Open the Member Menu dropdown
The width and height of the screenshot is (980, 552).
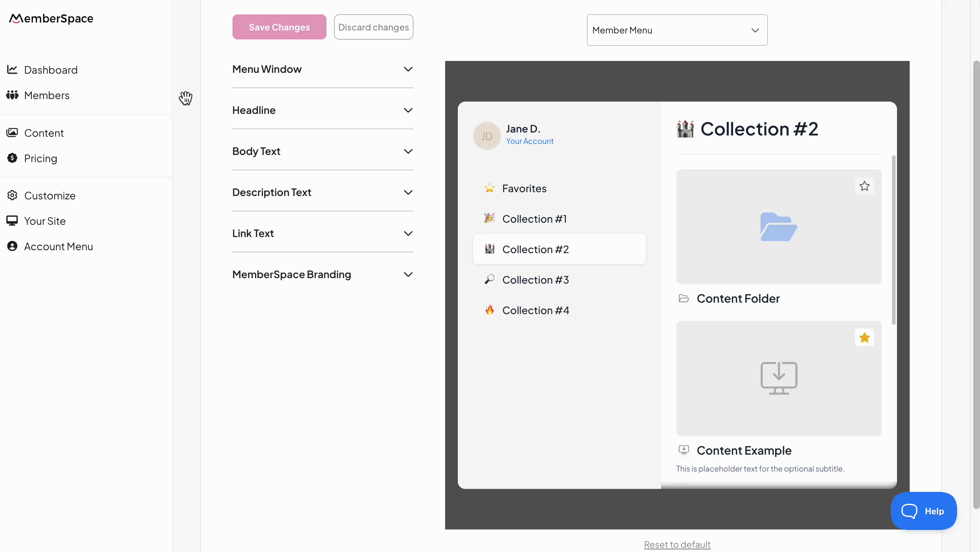pos(677,30)
